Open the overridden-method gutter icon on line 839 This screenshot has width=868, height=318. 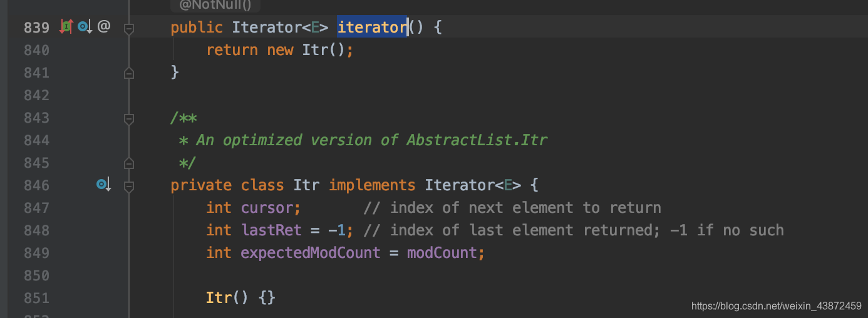85,27
